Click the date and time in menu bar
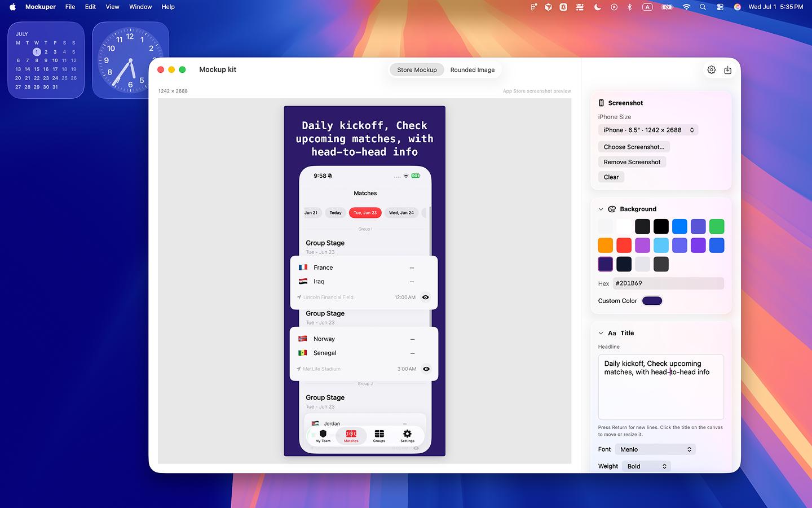 (775, 7)
